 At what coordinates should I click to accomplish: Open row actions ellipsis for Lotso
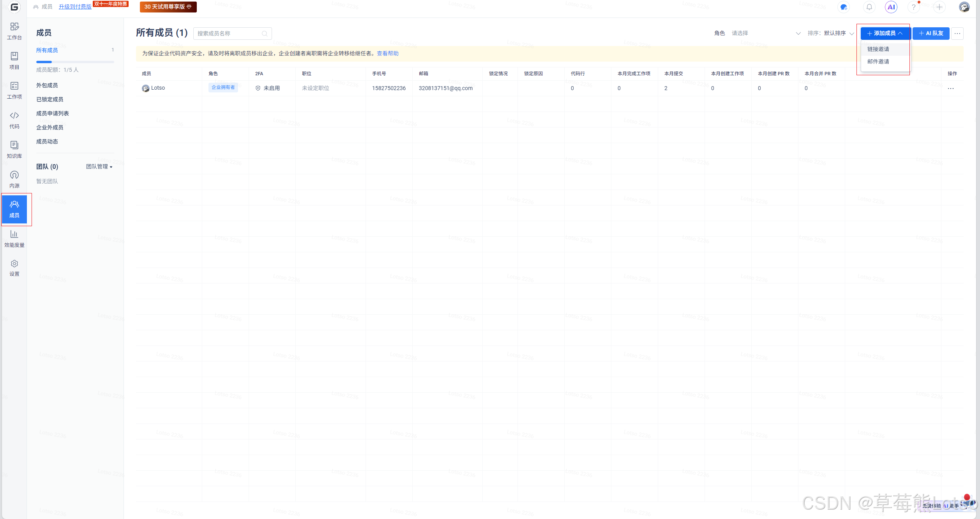click(x=950, y=88)
